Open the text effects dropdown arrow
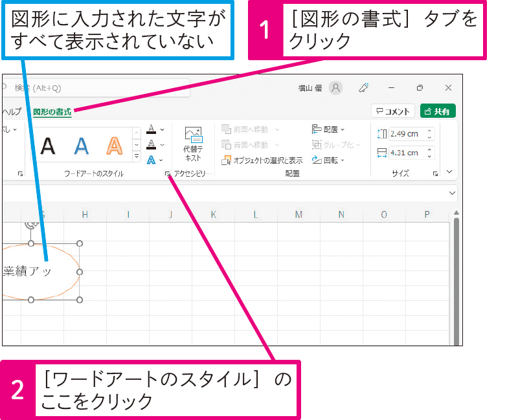This screenshot has height=420, width=507. pos(161,160)
